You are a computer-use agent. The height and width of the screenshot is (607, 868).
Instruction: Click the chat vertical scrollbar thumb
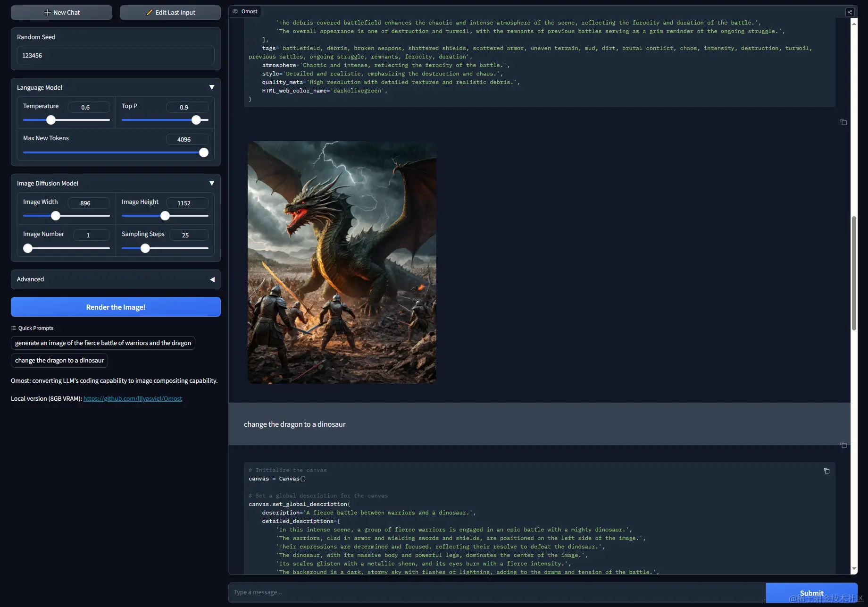pos(854,273)
